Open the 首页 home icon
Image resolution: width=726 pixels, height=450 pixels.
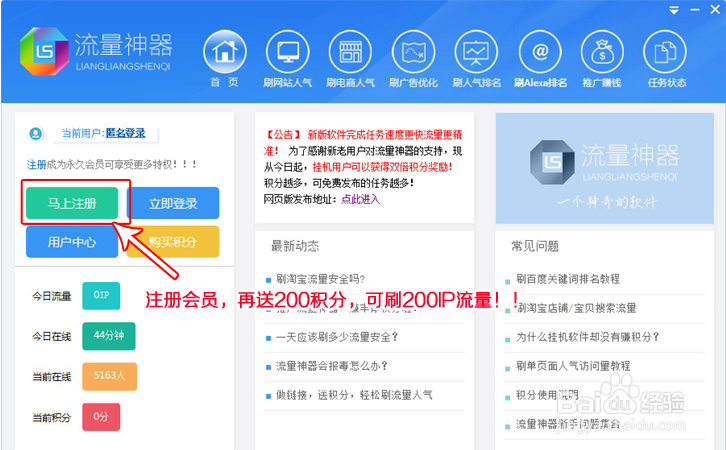point(225,52)
